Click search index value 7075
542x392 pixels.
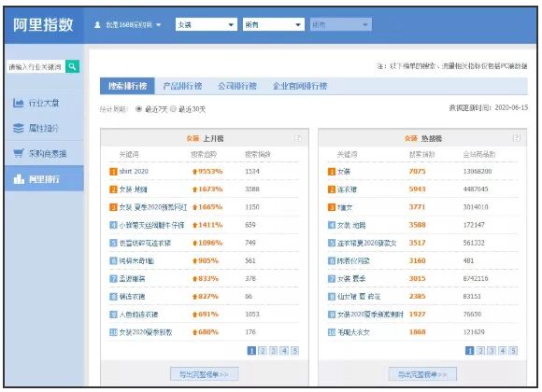pyautogui.click(x=417, y=172)
